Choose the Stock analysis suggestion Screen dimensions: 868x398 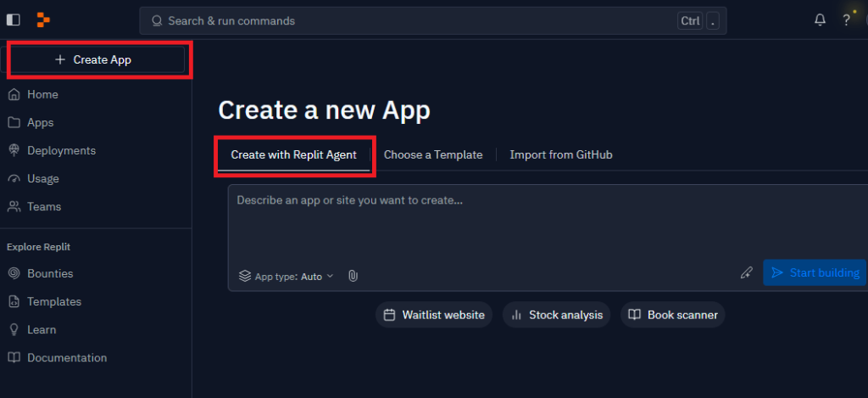pos(556,315)
